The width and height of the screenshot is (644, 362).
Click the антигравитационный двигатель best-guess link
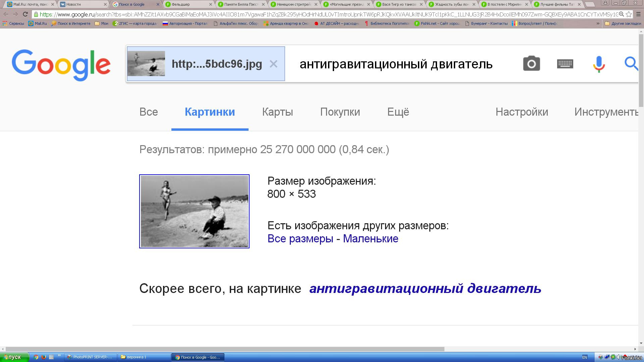click(425, 288)
